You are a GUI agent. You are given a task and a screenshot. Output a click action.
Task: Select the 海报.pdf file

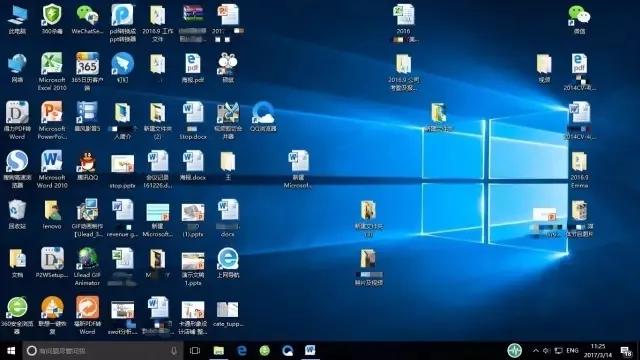[x=193, y=68]
